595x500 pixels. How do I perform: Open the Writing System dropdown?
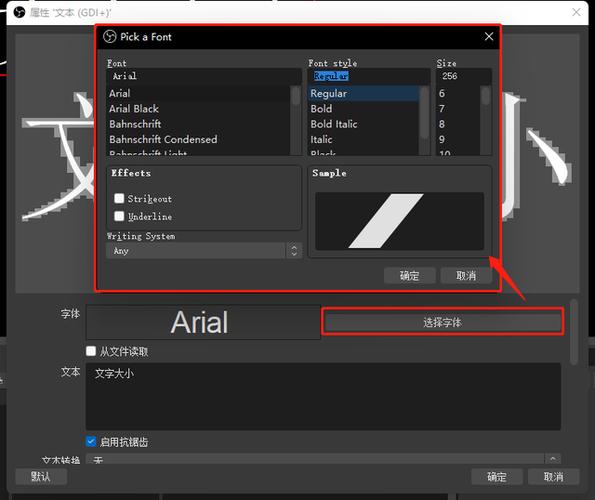point(204,251)
